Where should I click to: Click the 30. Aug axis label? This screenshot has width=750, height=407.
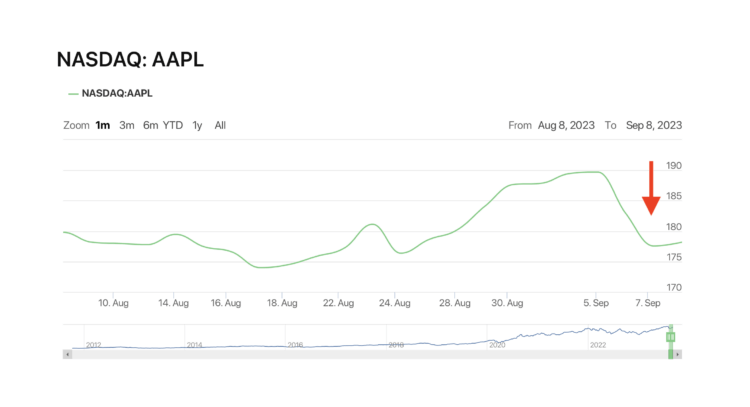click(x=507, y=303)
